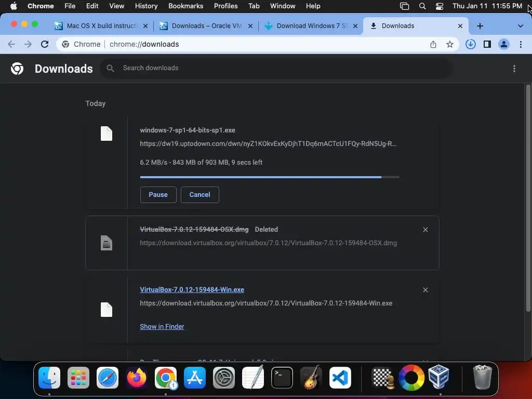Open the Chrome downloads bubble icon
Viewport: 532px width, 399px height.
click(471, 45)
